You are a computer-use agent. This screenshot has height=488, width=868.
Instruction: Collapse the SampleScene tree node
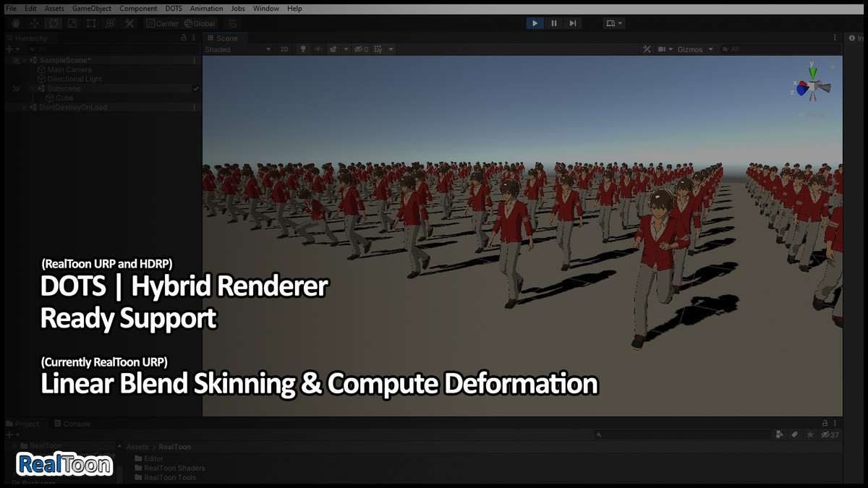(25, 61)
